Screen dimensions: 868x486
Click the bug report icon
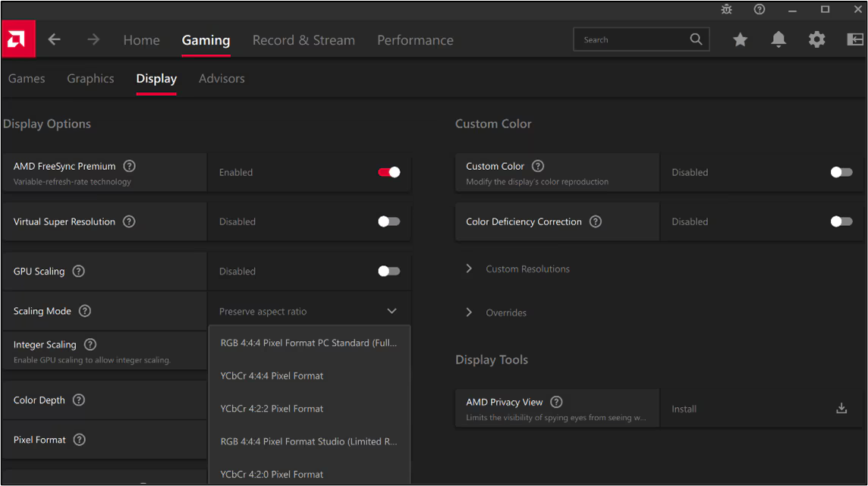pyautogui.click(x=727, y=9)
